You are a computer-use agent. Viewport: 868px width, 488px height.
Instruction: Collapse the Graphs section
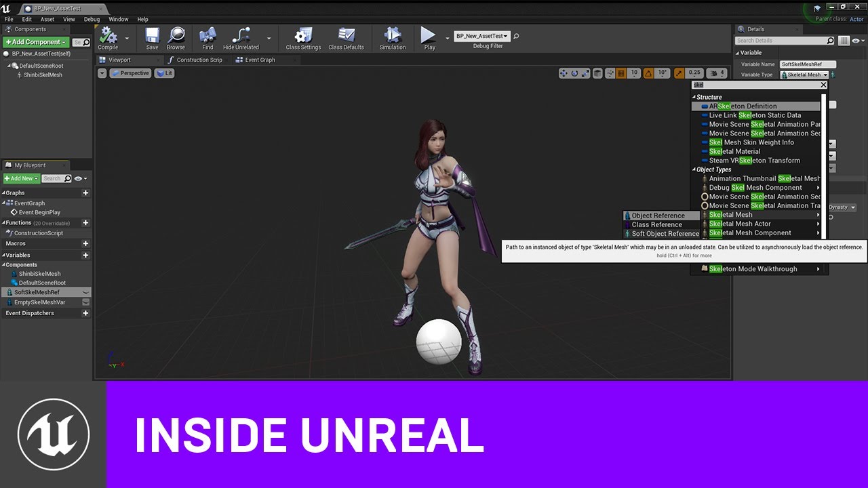3,193
